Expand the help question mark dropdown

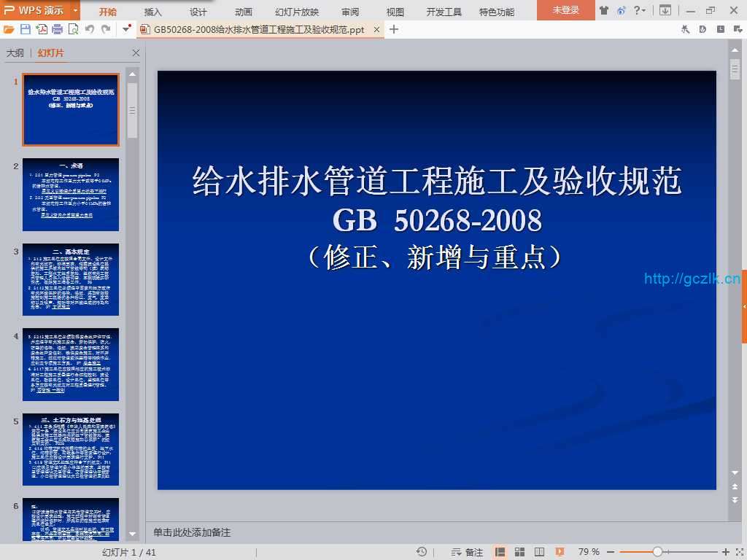(640, 10)
